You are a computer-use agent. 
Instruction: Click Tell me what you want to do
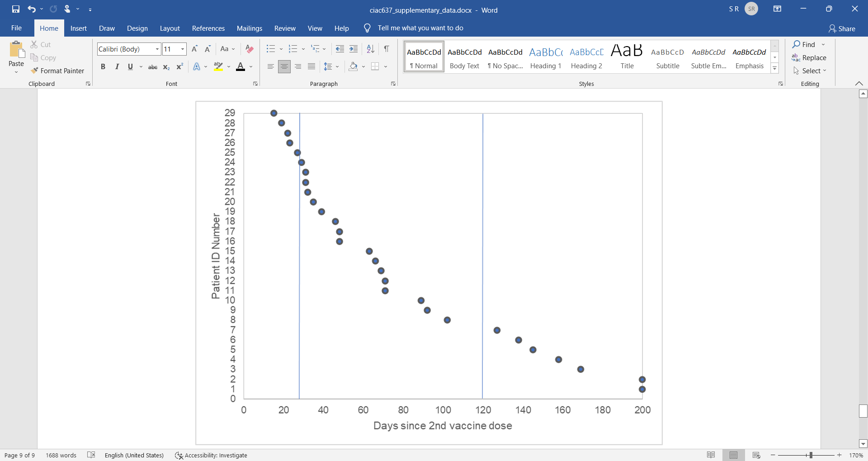(420, 28)
